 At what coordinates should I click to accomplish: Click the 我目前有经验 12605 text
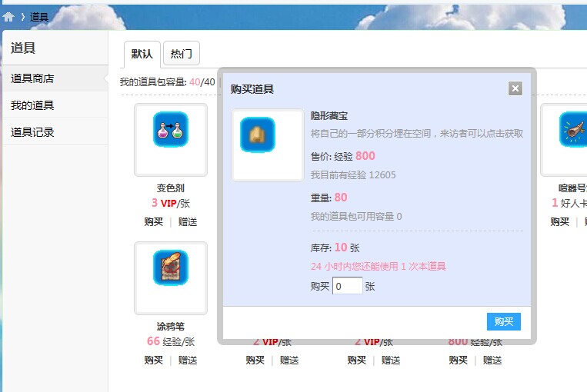click(x=353, y=175)
